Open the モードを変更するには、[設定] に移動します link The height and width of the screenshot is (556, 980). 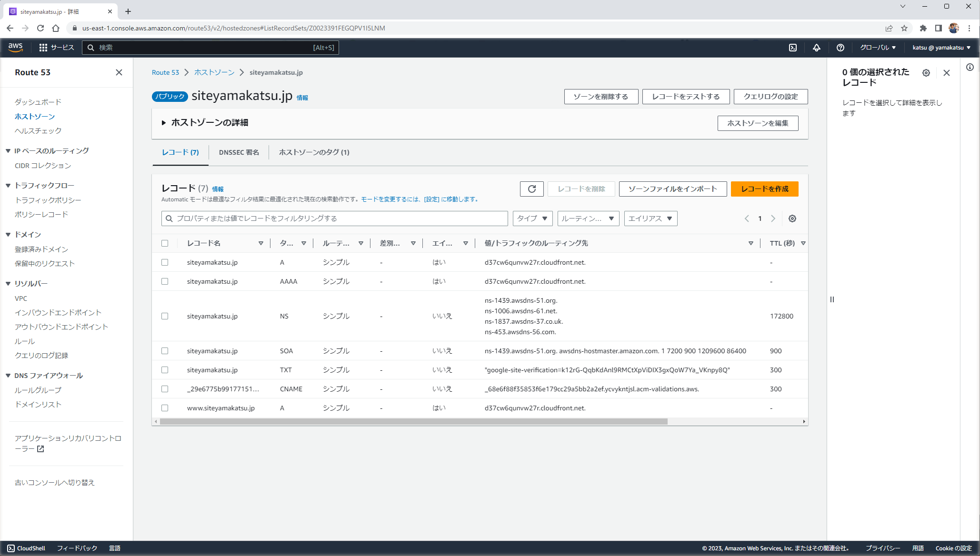[420, 199]
